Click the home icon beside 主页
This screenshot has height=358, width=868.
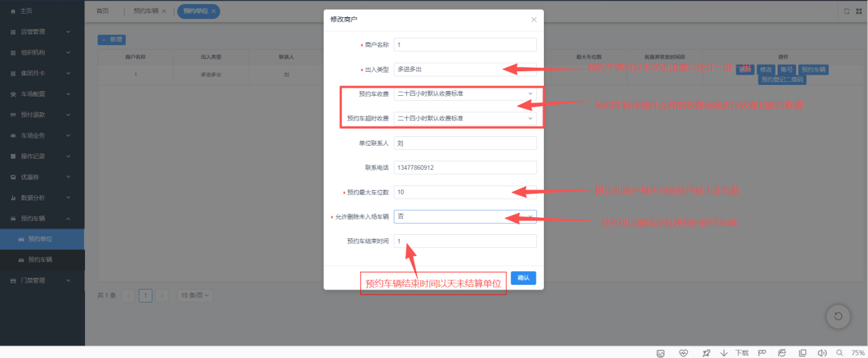pyautogui.click(x=13, y=12)
